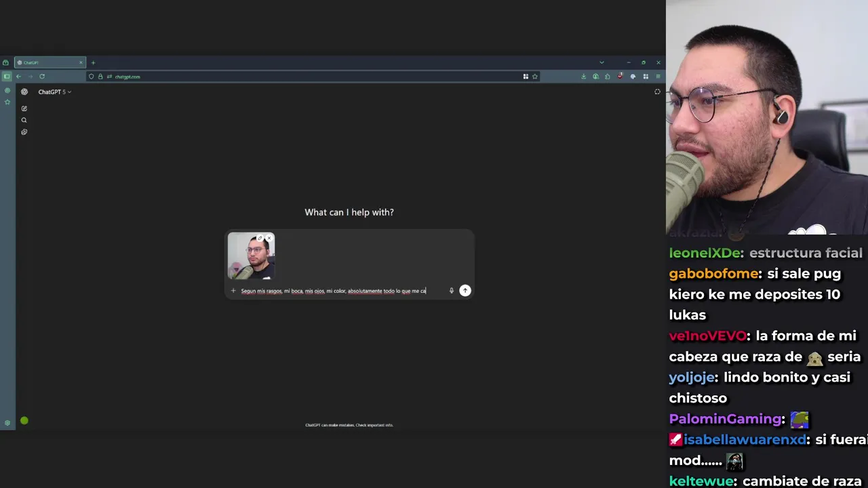Reload the page
This screenshot has height=488, width=868.
(42, 77)
